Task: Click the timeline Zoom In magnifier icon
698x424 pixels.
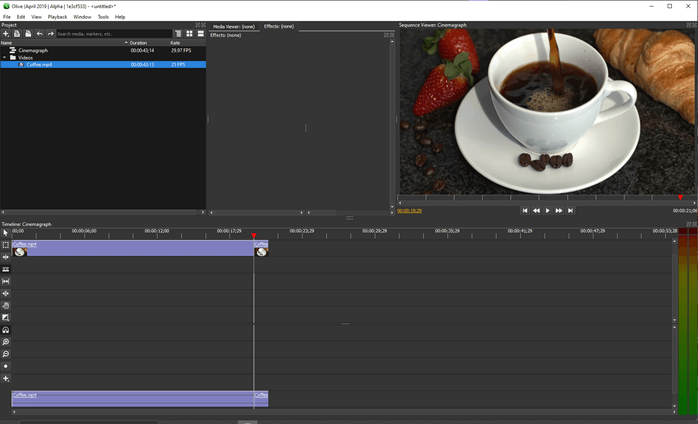Action: (5, 342)
